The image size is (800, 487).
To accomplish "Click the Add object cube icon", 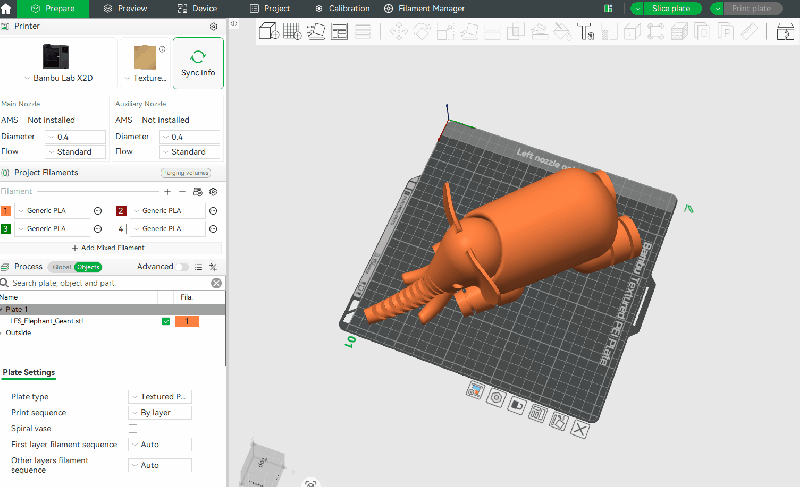I will (268, 31).
